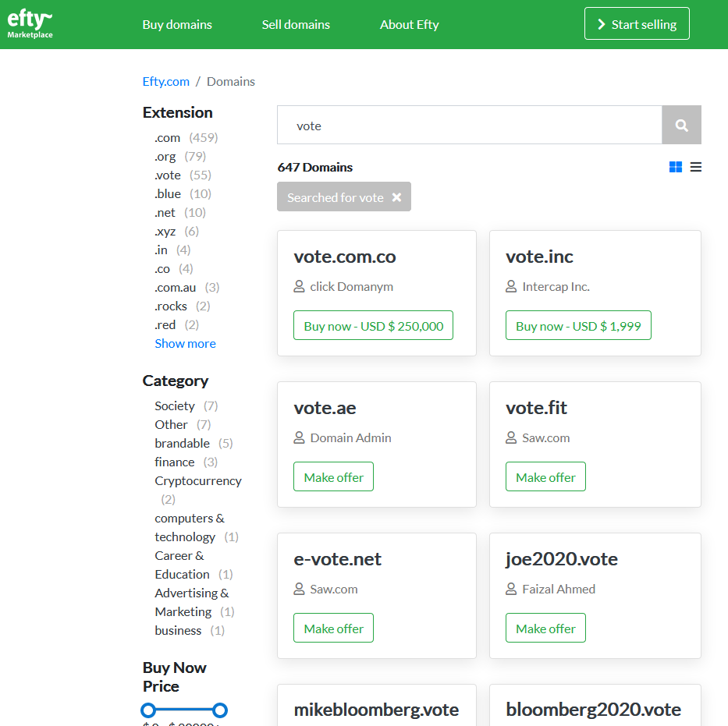Make offer on vote.fit
This screenshot has width=728, height=726.
click(x=545, y=477)
